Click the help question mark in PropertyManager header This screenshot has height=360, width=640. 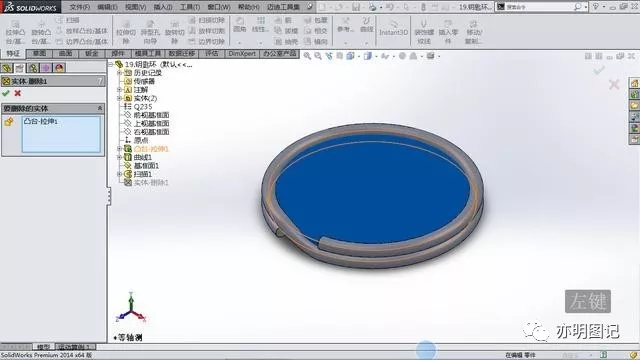[100, 81]
